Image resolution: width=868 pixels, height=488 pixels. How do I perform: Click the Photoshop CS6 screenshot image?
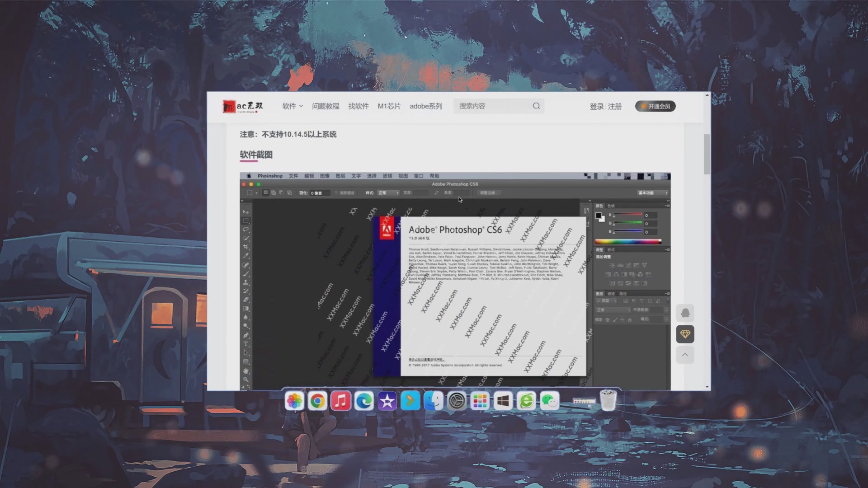(455, 281)
